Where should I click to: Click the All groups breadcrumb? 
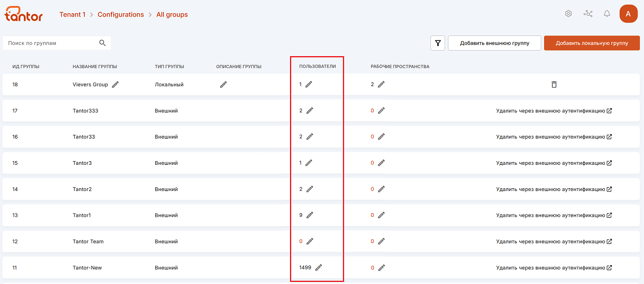click(172, 15)
